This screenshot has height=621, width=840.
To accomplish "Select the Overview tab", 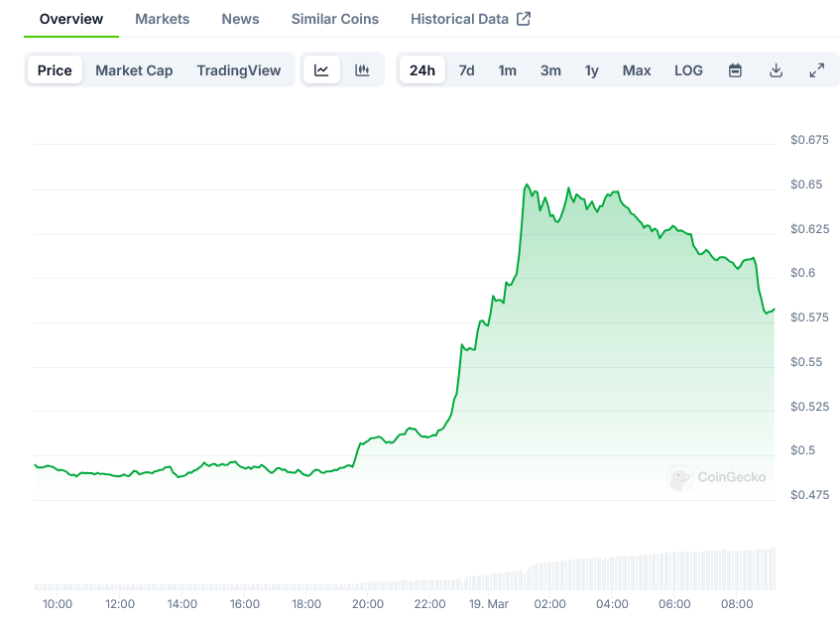I will 70,19.
